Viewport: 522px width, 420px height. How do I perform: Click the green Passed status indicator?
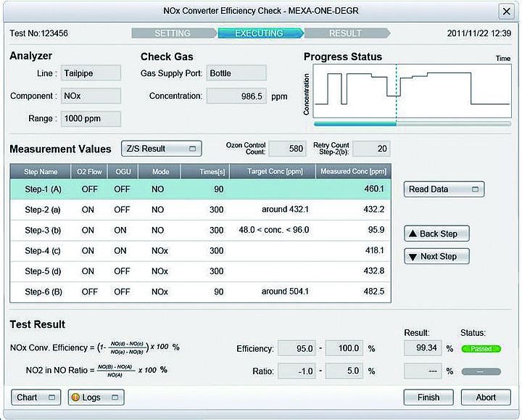[x=481, y=349]
